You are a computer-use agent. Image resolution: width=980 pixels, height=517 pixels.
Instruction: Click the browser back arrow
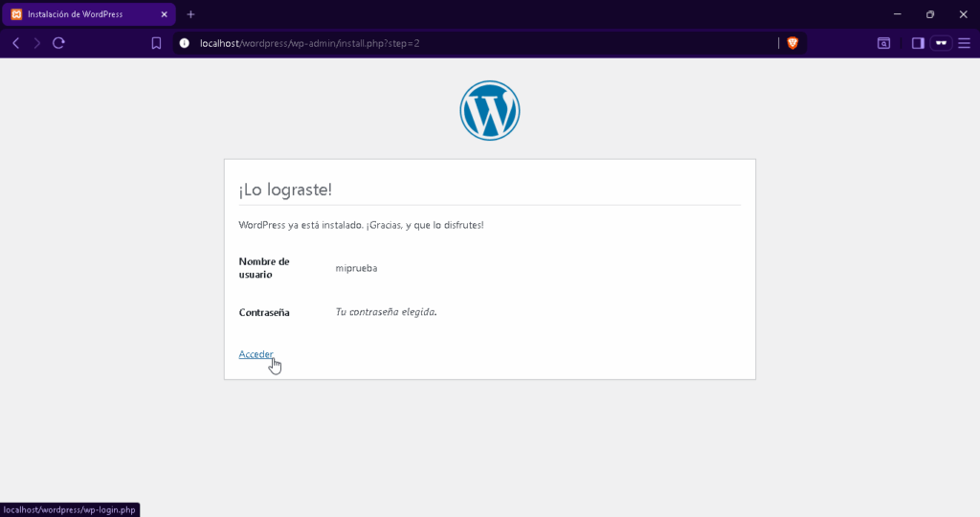pos(16,43)
